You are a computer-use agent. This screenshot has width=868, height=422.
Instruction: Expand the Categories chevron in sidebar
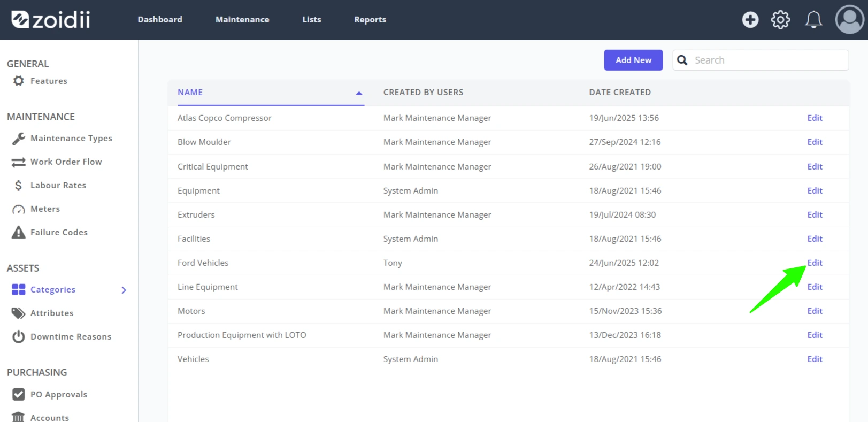(x=124, y=290)
